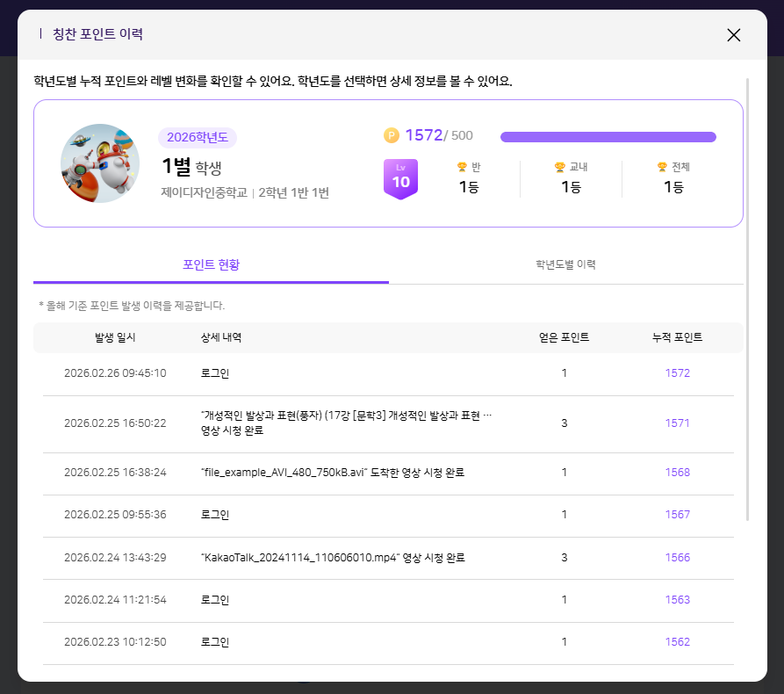784x694 pixels.
Task: Select the file_example_AVI_480_750kB.avi video entry
Action: click(x=332, y=473)
